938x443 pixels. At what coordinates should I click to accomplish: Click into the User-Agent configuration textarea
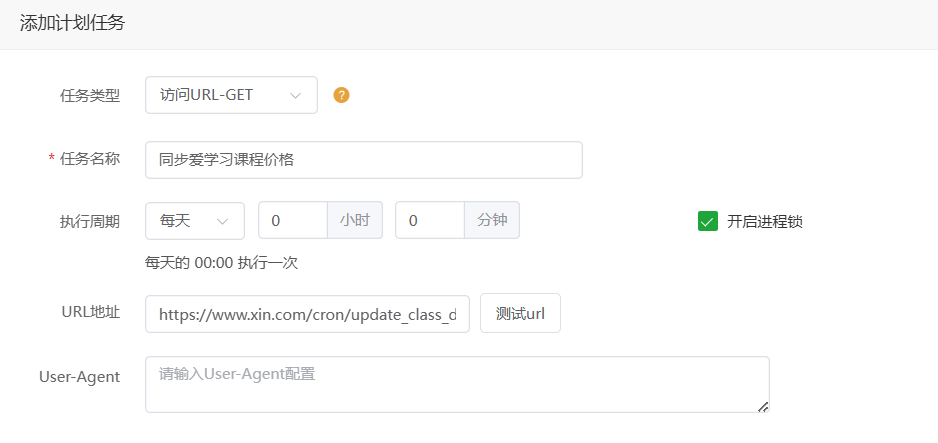pyautogui.click(x=458, y=384)
